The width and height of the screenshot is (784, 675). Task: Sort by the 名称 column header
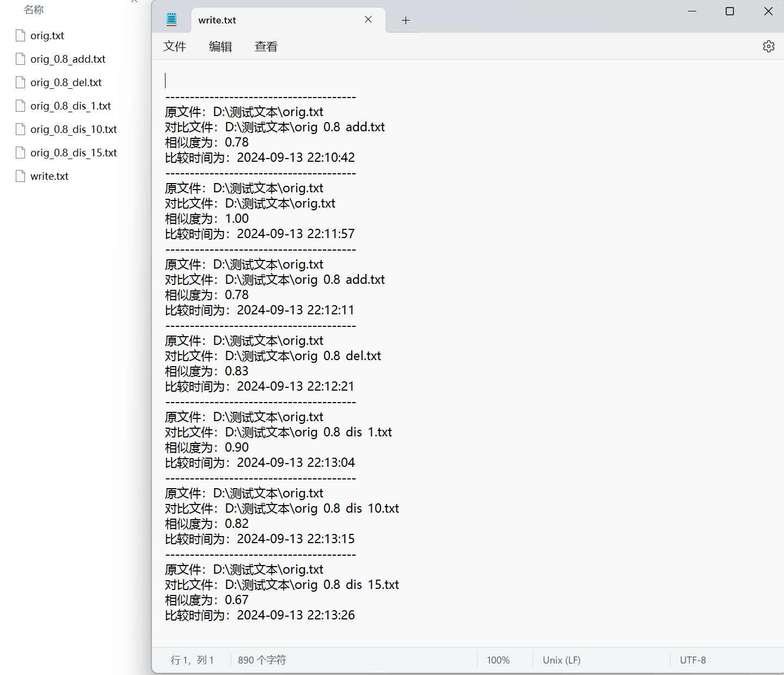click(x=34, y=9)
